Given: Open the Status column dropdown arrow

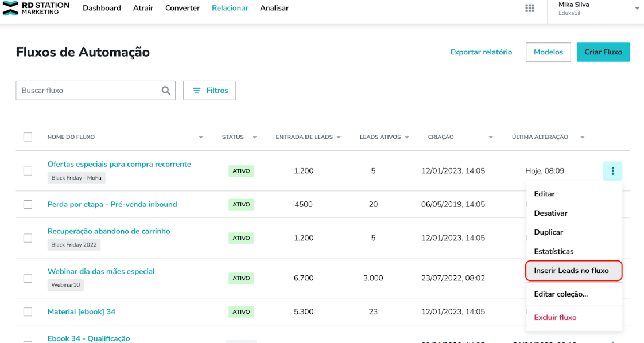Looking at the screenshot, I should [x=255, y=138].
